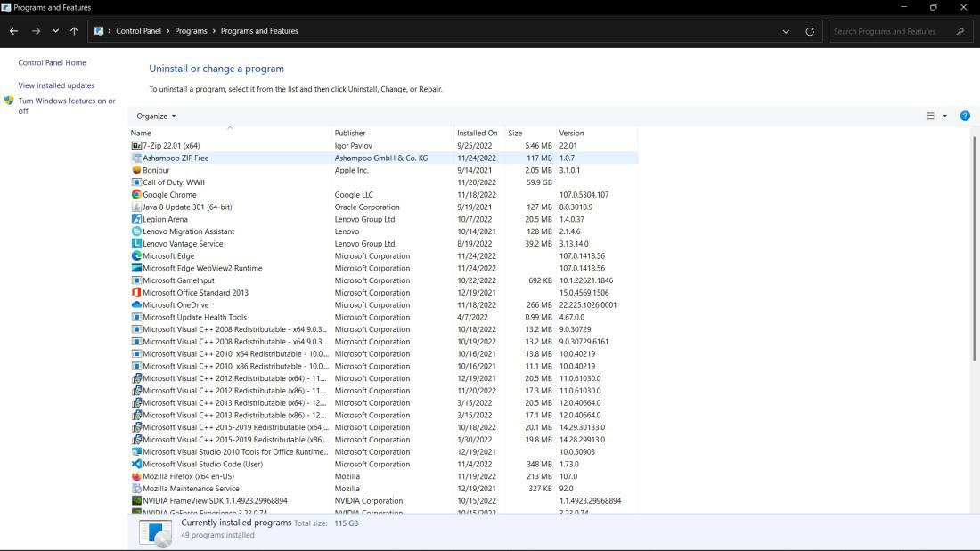Click the Mozilla Maintenance Service icon
The image size is (980, 551).
coord(136,489)
